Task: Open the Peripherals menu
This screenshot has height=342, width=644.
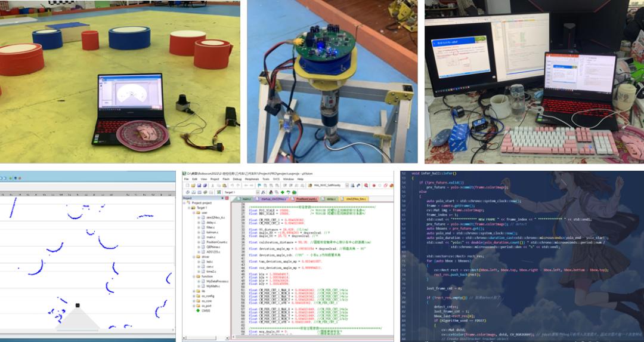Action: 252,179
